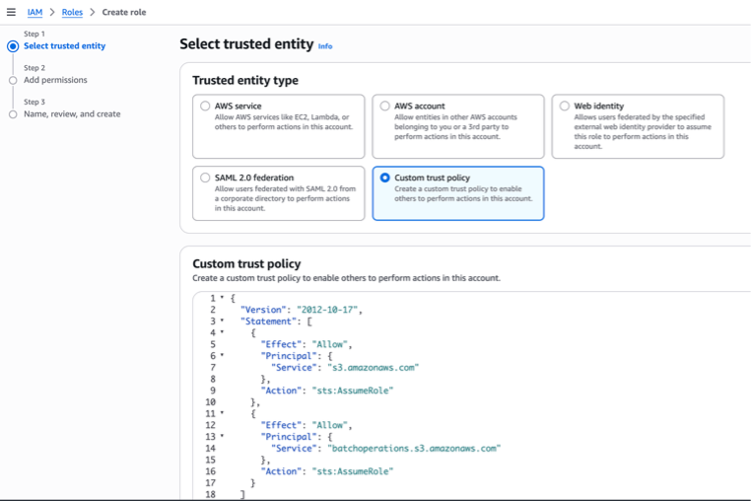Collapse the Statement array fold on line 3
Screen dimensions: 754x504
coord(222,321)
